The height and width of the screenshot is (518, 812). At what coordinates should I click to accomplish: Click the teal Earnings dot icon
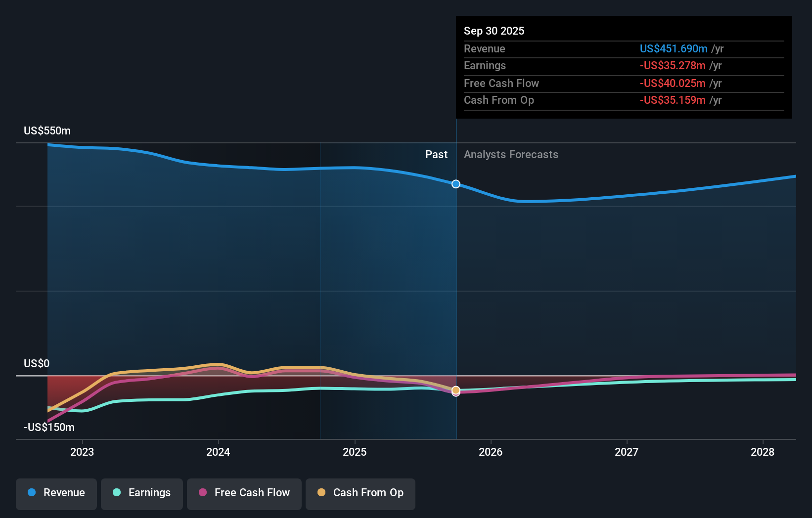(117, 493)
